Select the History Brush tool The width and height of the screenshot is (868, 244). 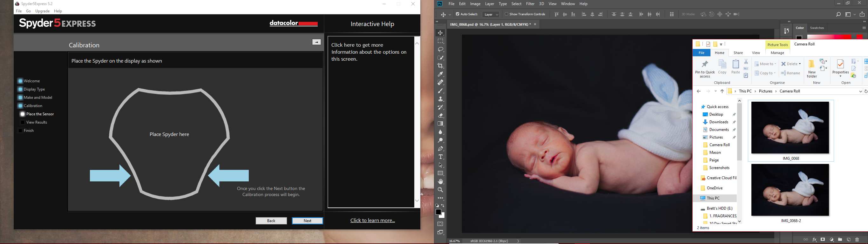(x=440, y=107)
